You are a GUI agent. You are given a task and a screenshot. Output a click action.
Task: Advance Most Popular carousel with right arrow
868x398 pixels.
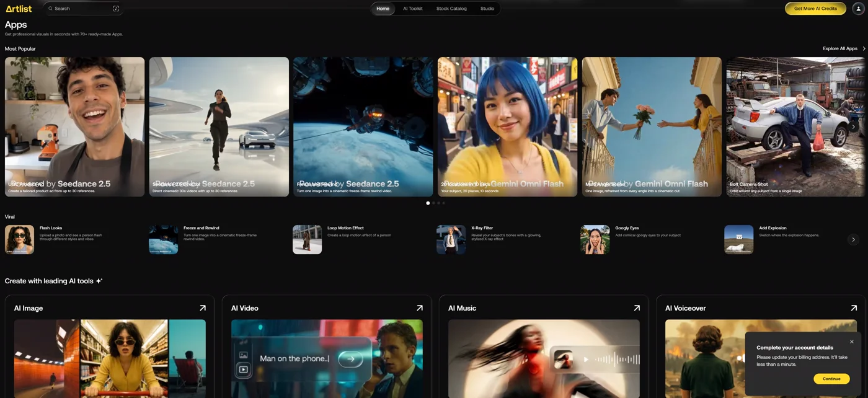tap(853, 126)
